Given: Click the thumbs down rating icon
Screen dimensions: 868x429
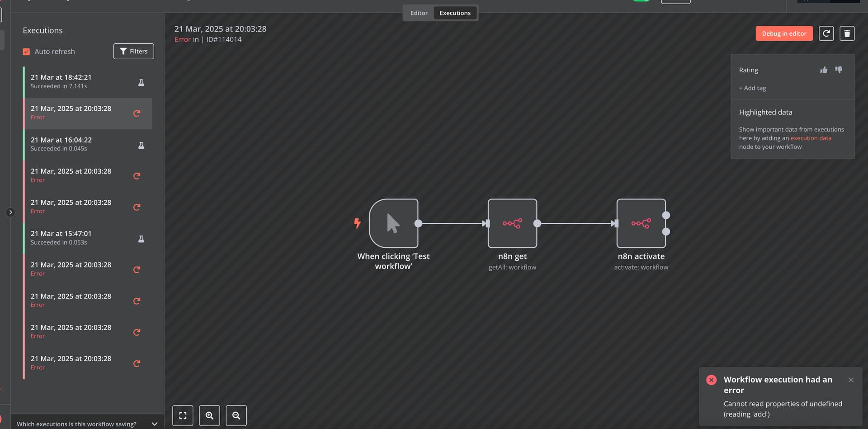Looking at the screenshot, I should [839, 70].
